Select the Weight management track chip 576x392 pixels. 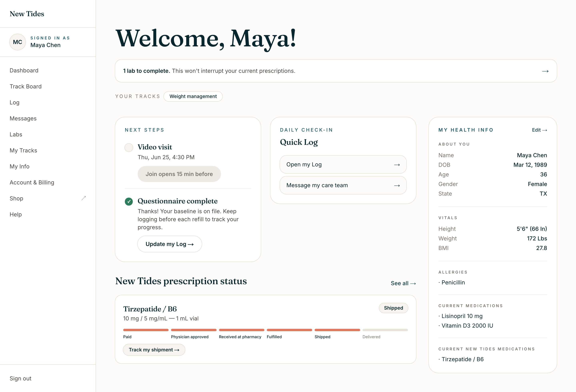193,96
